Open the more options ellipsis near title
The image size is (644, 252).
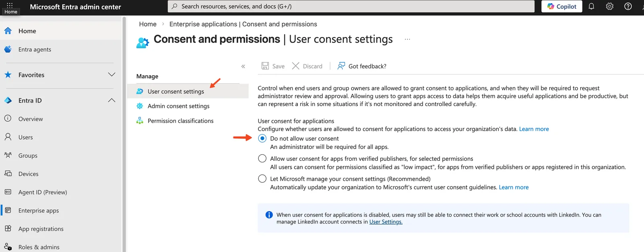[x=407, y=39]
